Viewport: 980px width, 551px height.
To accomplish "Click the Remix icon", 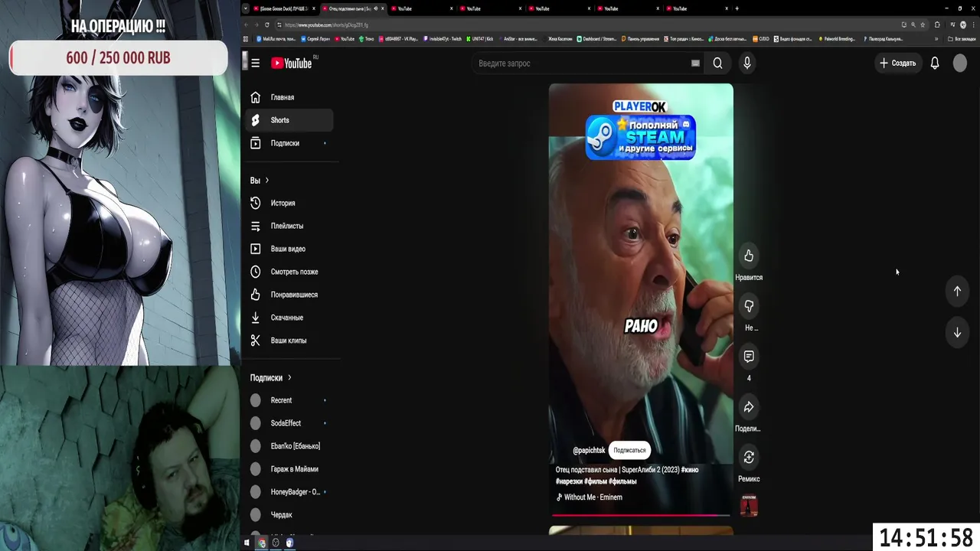I will (x=749, y=458).
